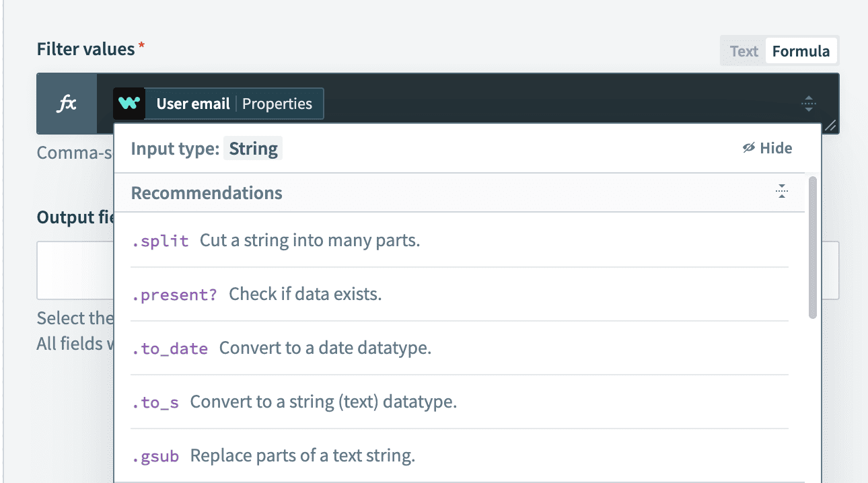This screenshot has height=483, width=868.
Task: Click the expand-height arrows in the formula bar
Action: [x=809, y=104]
